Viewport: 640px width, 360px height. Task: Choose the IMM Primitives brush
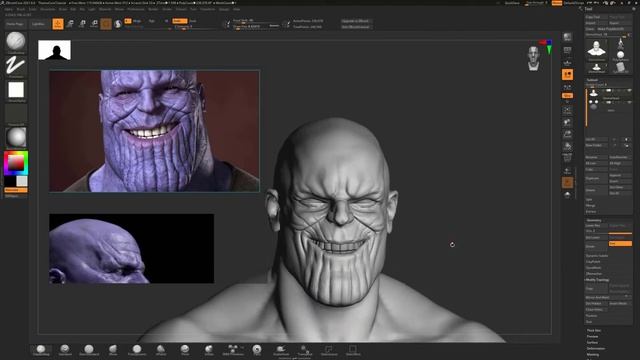click(233, 350)
